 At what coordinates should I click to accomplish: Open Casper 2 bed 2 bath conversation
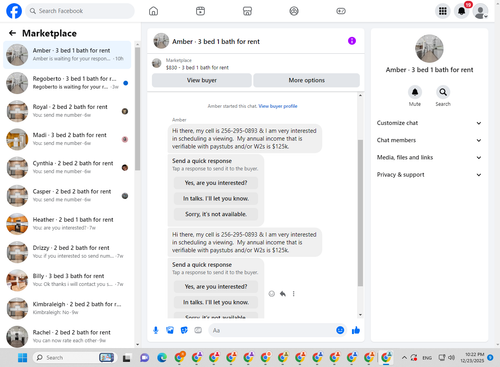(67, 196)
